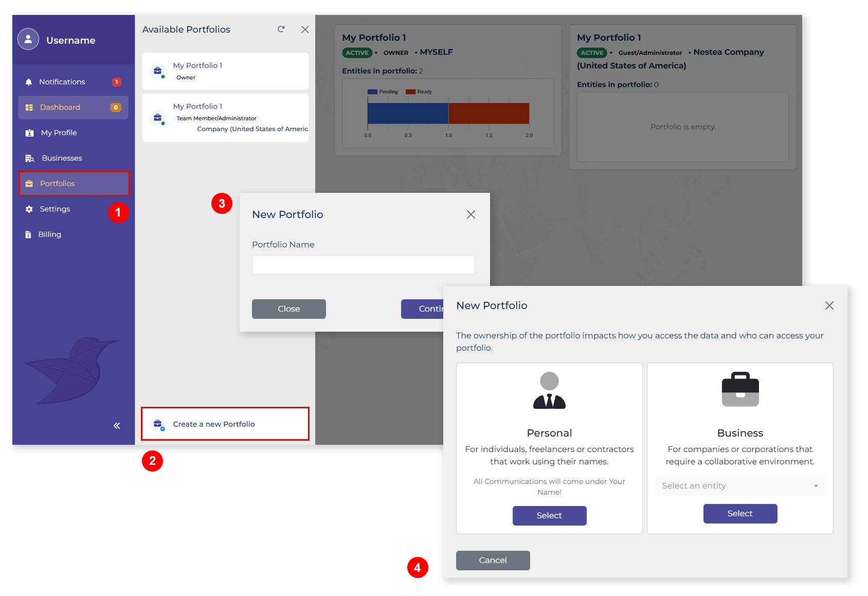This screenshot has height=596, width=868.
Task: Cancel the New Portfolio dialog
Action: [x=493, y=561]
